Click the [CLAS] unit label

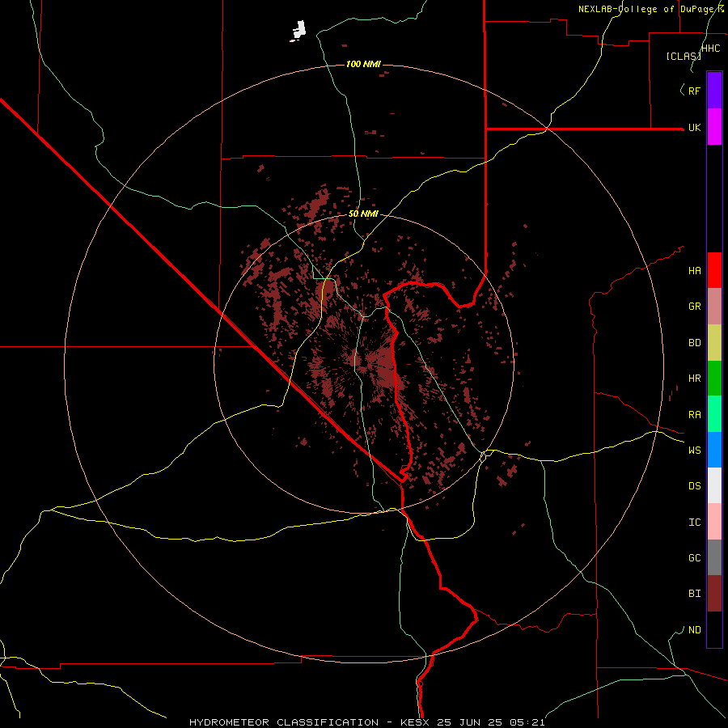coord(684,56)
